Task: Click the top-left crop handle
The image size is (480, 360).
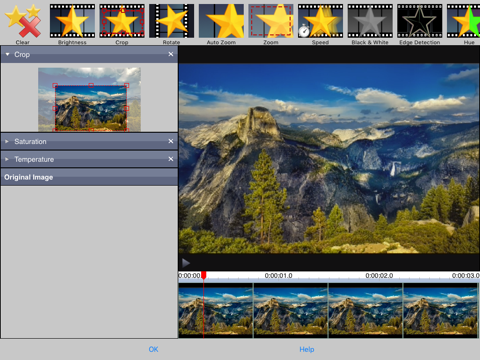Action: (55, 86)
